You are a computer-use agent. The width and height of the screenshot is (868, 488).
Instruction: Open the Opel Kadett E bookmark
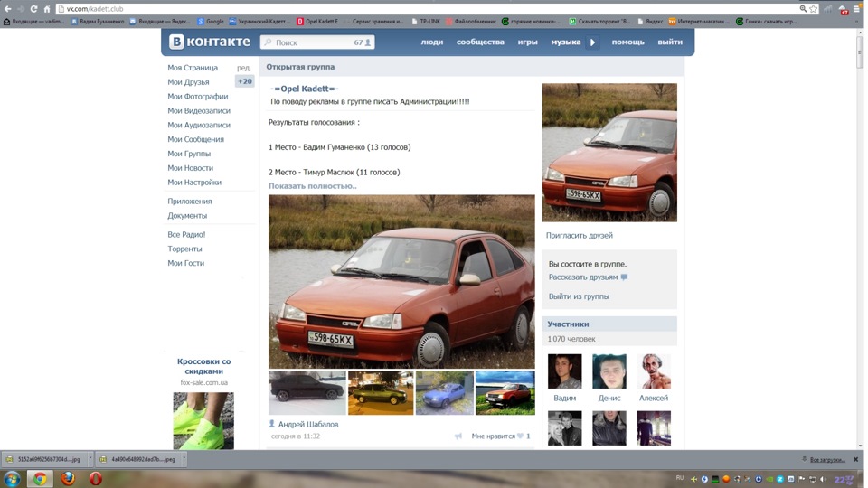317,22
